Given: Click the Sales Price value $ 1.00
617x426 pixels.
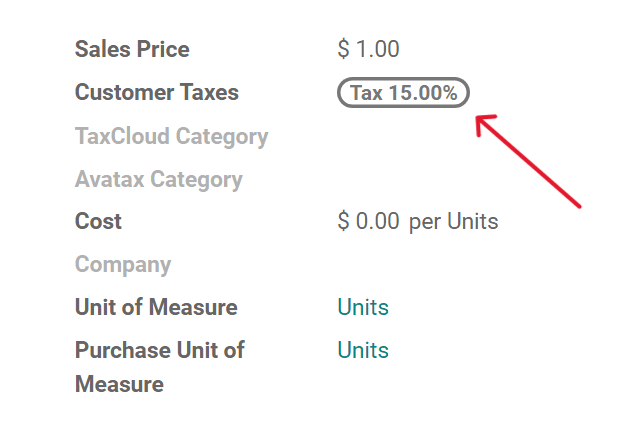Looking at the screenshot, I should click(369, 49).
